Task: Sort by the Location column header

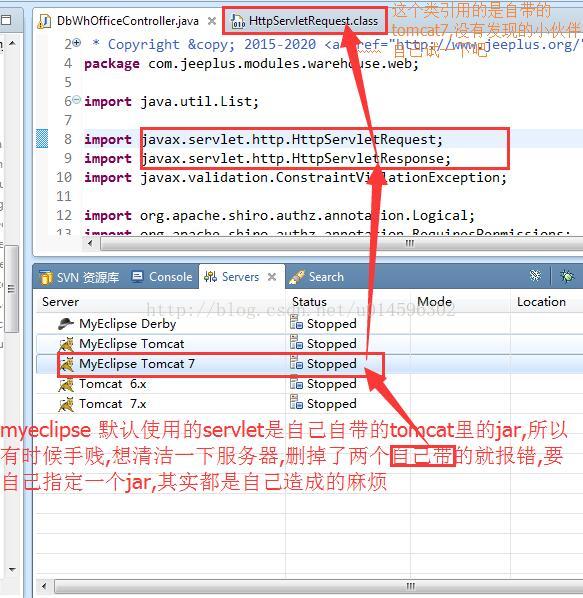Action: pyautogui.click(x=541, y=302)
